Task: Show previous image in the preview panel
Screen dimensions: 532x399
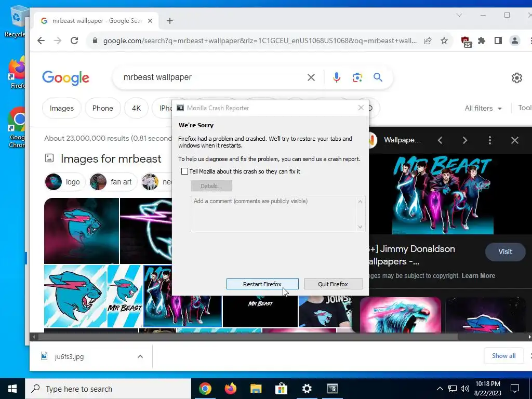Action: click(440, 140)
